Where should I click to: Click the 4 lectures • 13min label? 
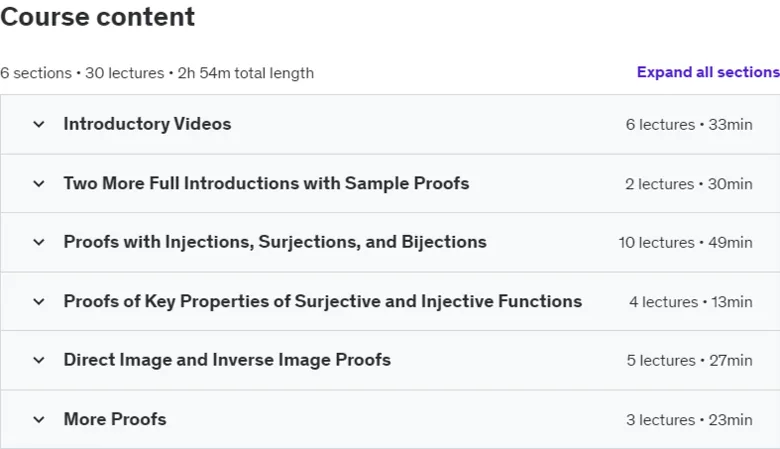691,302
